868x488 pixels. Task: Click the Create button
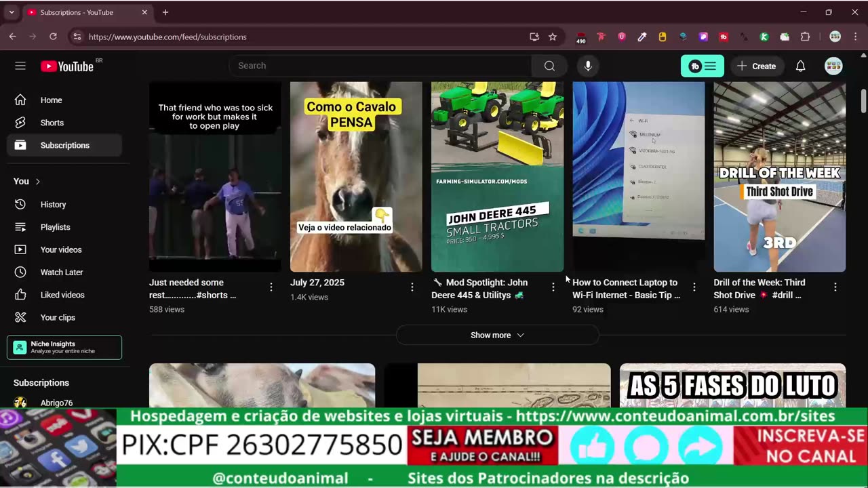757,66
